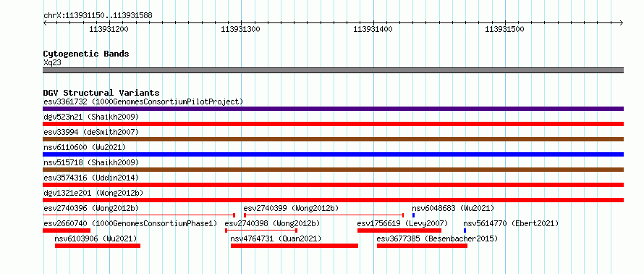Open variant dgv1321e201 (Wong2012b) label

point(93,193)
